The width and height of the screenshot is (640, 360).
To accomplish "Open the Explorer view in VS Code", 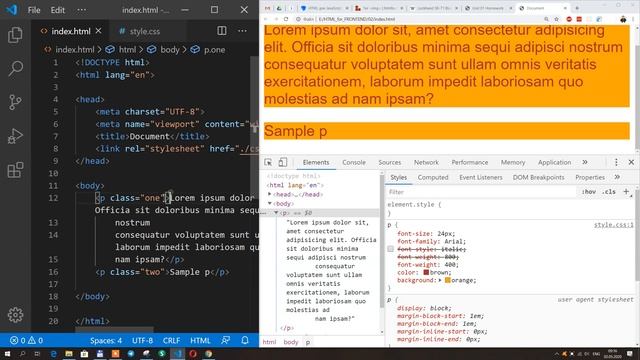I will coord(15,35).
